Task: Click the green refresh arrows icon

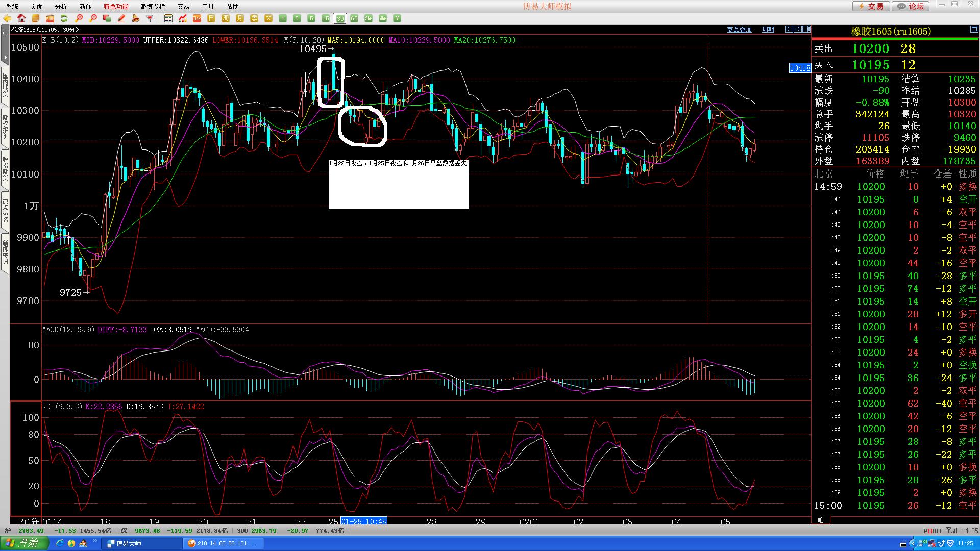Action: (64, 18)
